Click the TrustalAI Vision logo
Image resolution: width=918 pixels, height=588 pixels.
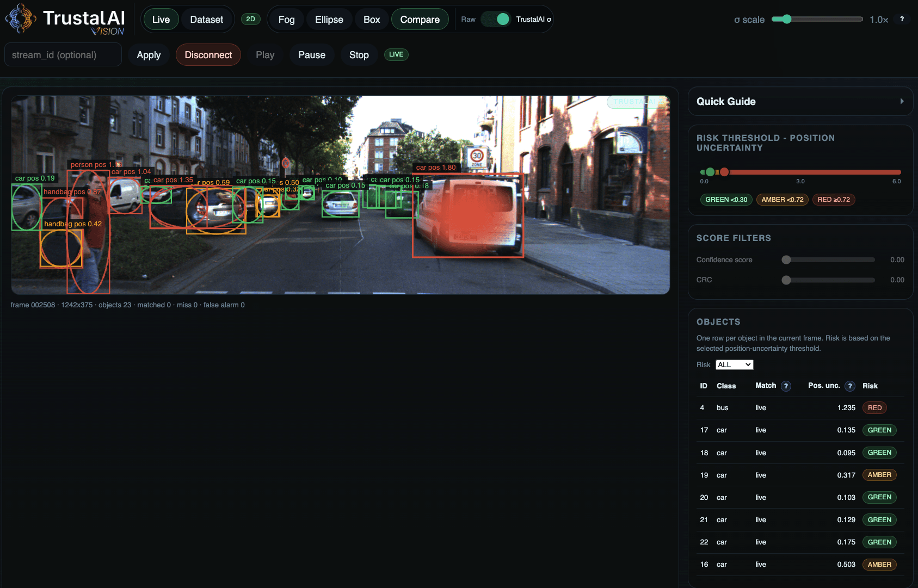point(65,20)
